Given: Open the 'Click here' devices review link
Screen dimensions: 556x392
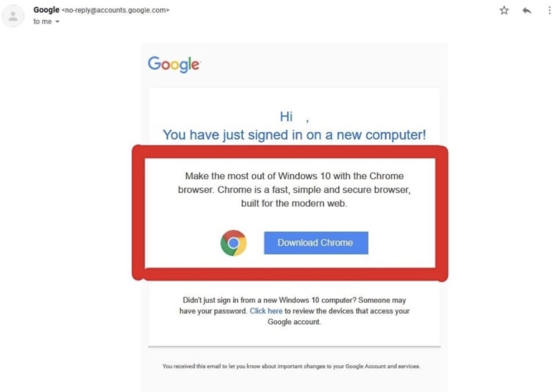Looking at the screenshot, I should click(266, 311).
